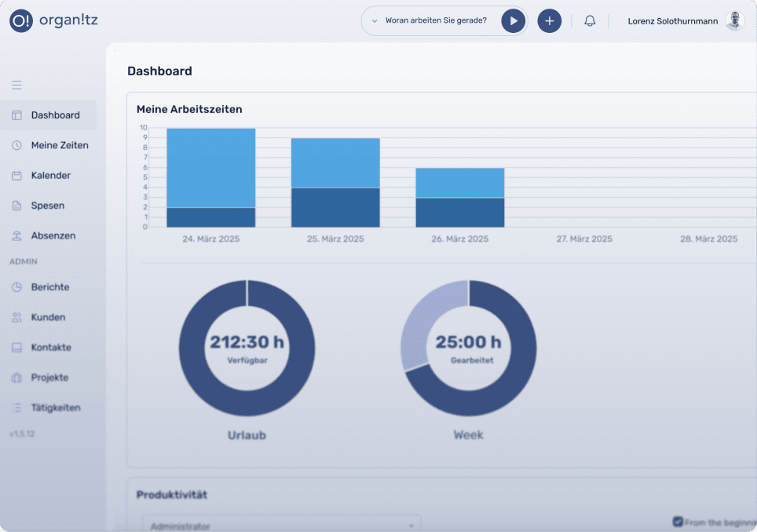This screenshot has height=532, width=757.
Task: Click the hamburger menu icon in sidebar
Action: point(16,85)
